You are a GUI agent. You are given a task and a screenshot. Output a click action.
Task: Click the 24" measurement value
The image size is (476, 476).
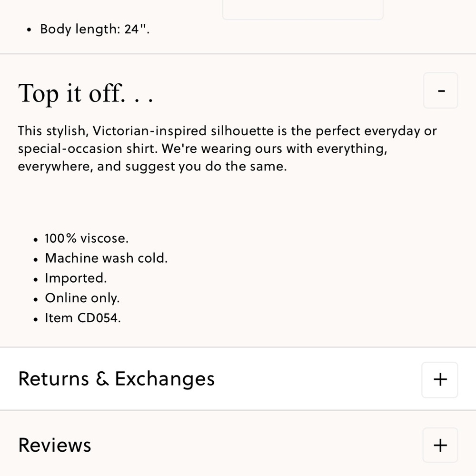137,30
